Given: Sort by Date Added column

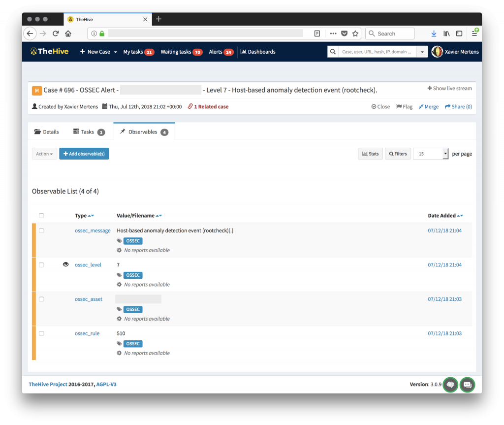Looking at the screenshot, I should coord(445,216).
